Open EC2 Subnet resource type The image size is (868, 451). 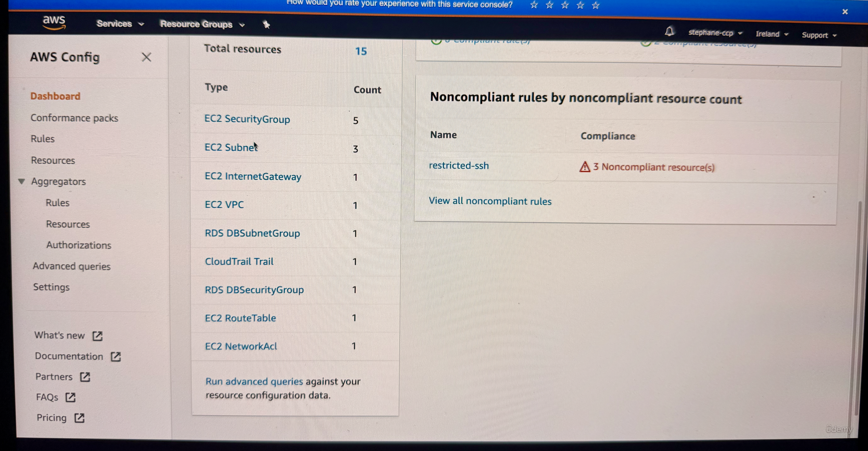tap(231, 148)
